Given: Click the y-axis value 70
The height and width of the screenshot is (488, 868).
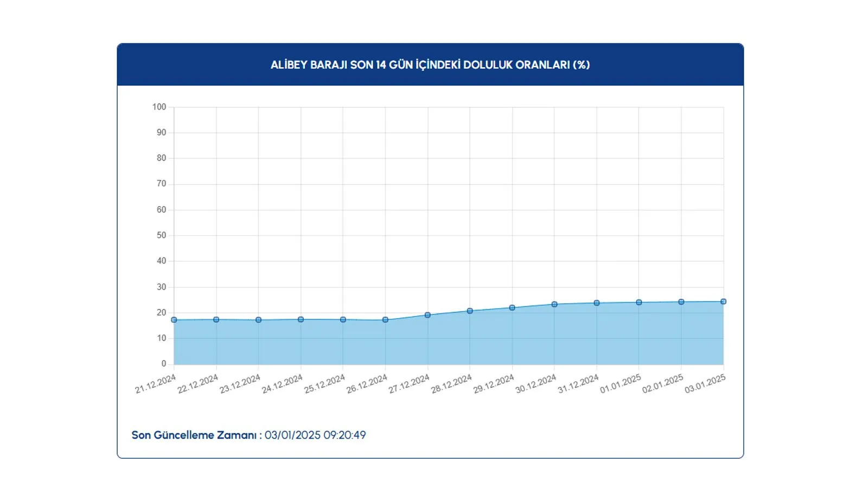Looking at the screenshot, I should point(162,184).
